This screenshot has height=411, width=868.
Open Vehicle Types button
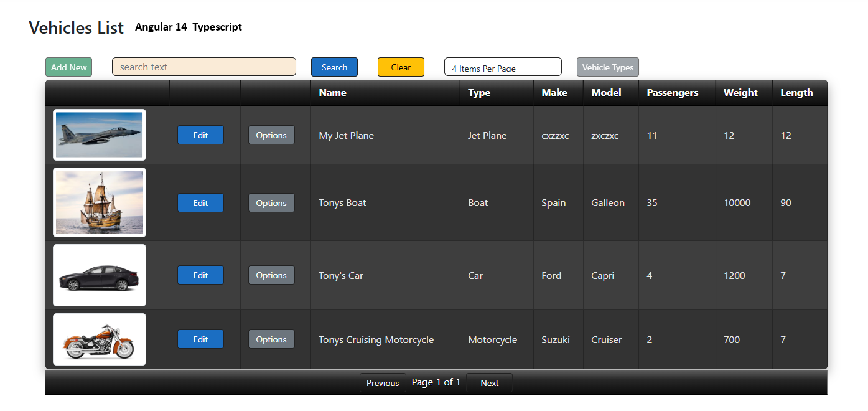pyautogui.click(x=608, y=67)
